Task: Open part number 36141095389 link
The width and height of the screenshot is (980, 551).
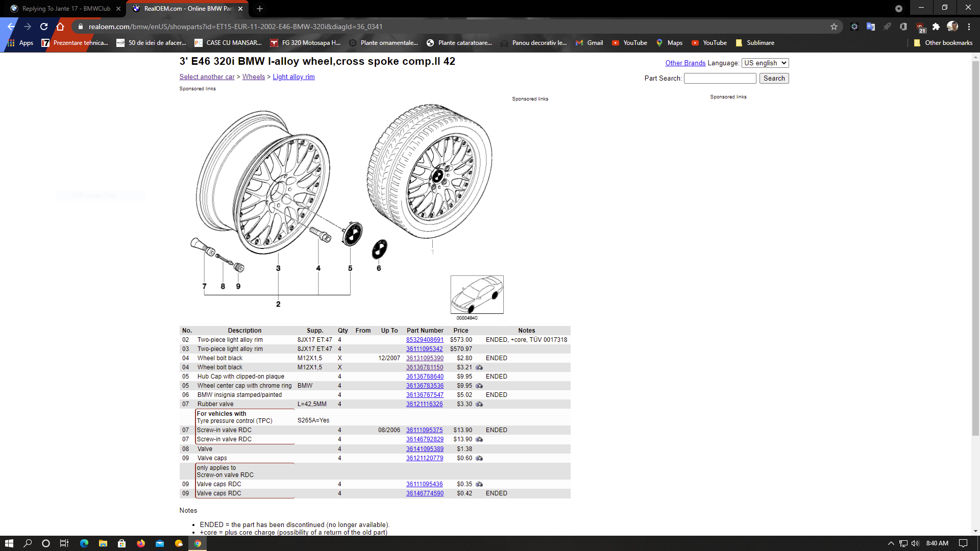Action: [425, 449]
